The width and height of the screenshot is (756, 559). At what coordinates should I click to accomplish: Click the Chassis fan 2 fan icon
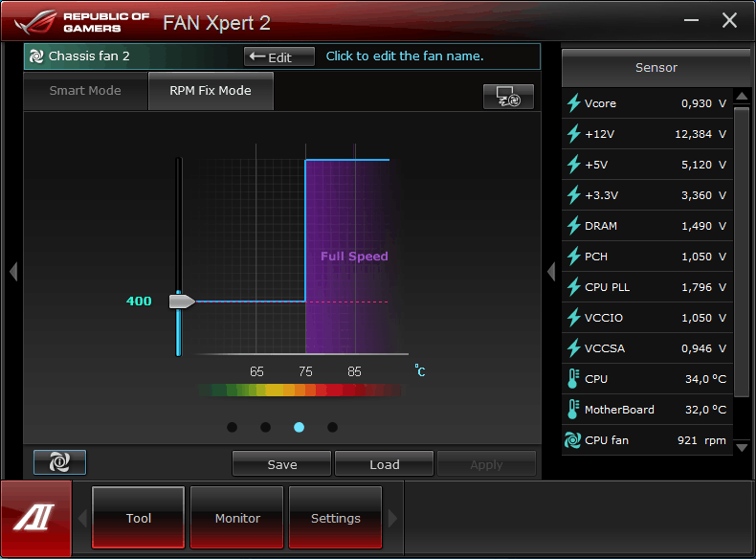pyautogui.click(x=36, y=56)
